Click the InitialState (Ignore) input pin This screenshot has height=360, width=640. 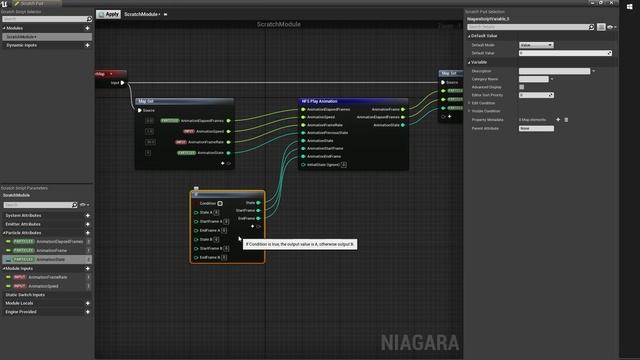click(303, 164)
